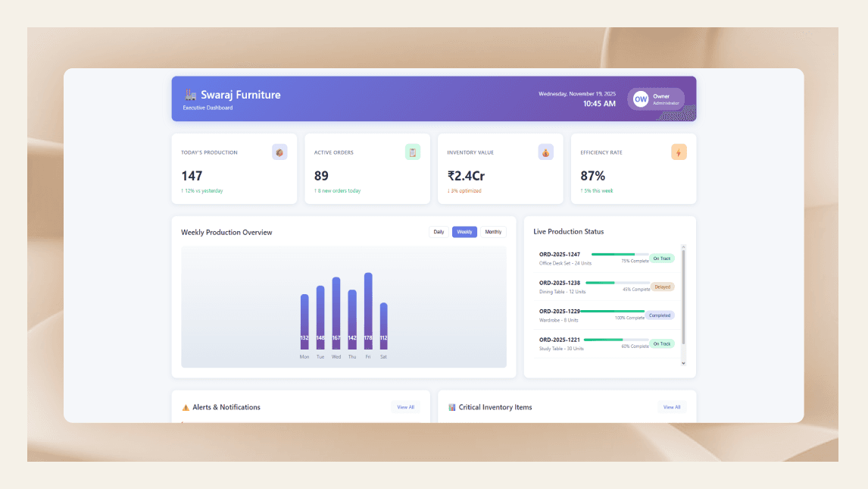Viewport: 868px width, 489px height.
Task: Click the Wednesday 167 production bar
Action: coord(336,313)
